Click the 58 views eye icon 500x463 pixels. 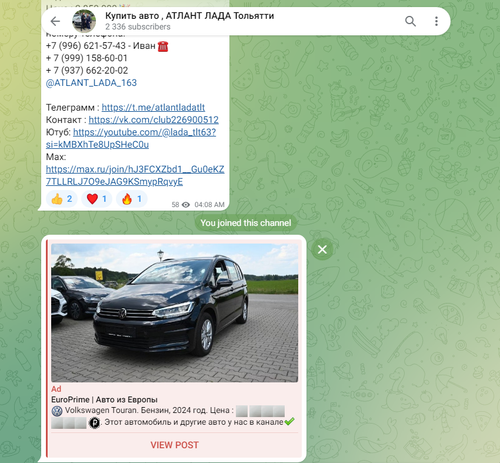pos(186,205)
